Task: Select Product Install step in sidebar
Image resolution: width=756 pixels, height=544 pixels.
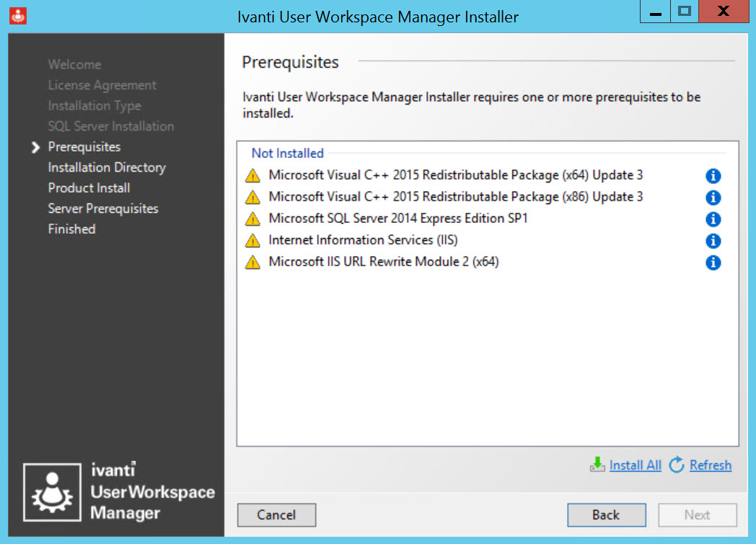Action: coord(89,188)
